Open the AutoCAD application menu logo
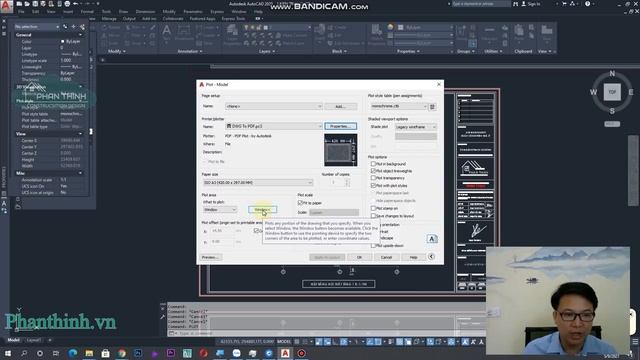 pyautogui.click(x=6, y=6)
